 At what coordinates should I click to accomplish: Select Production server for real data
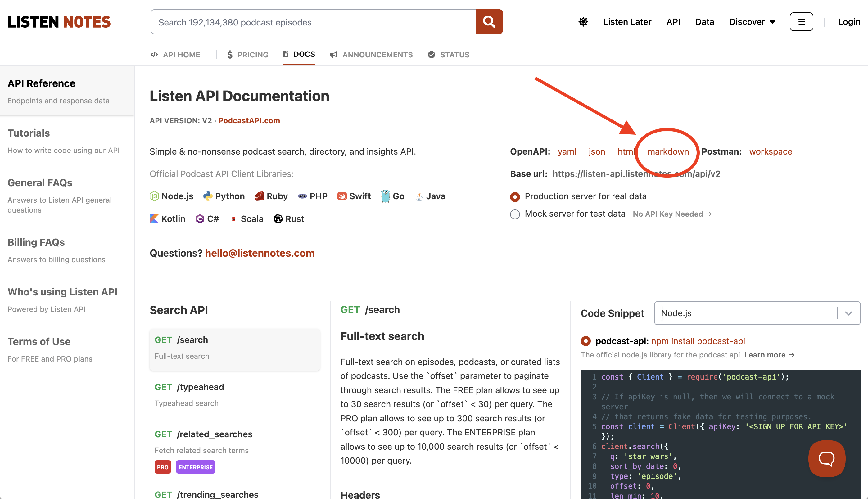515,197
